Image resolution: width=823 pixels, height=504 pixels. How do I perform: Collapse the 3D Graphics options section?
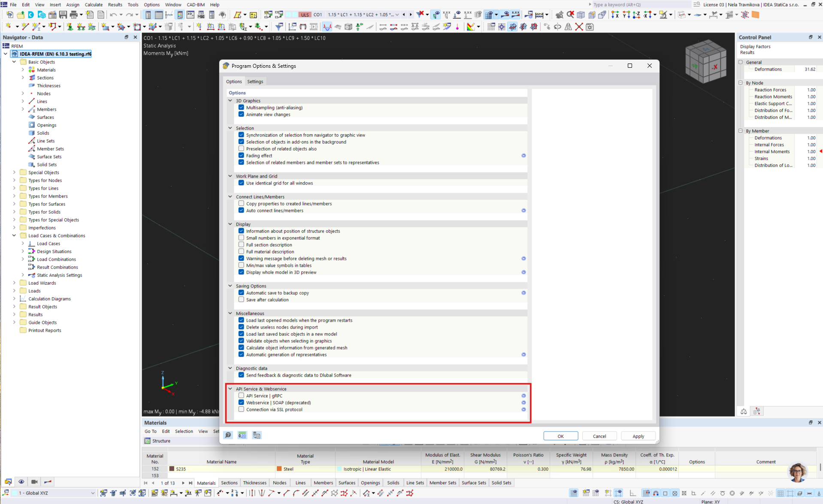click(230, 101)
